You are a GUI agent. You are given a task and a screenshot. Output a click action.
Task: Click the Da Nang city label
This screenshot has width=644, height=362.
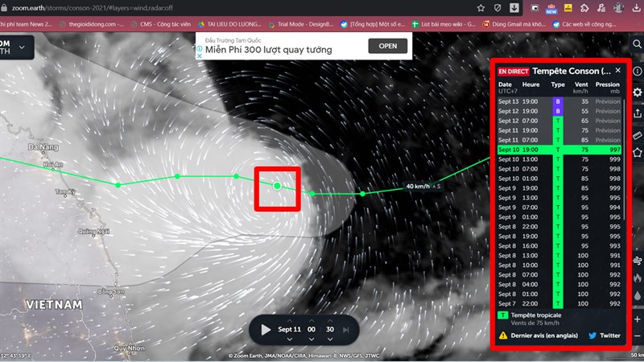tap(43, 147)
